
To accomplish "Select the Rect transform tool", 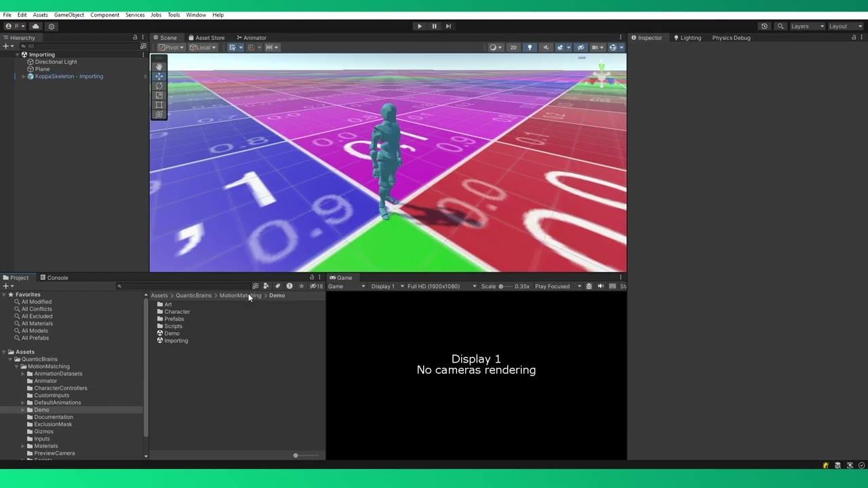I will point(159,104).
